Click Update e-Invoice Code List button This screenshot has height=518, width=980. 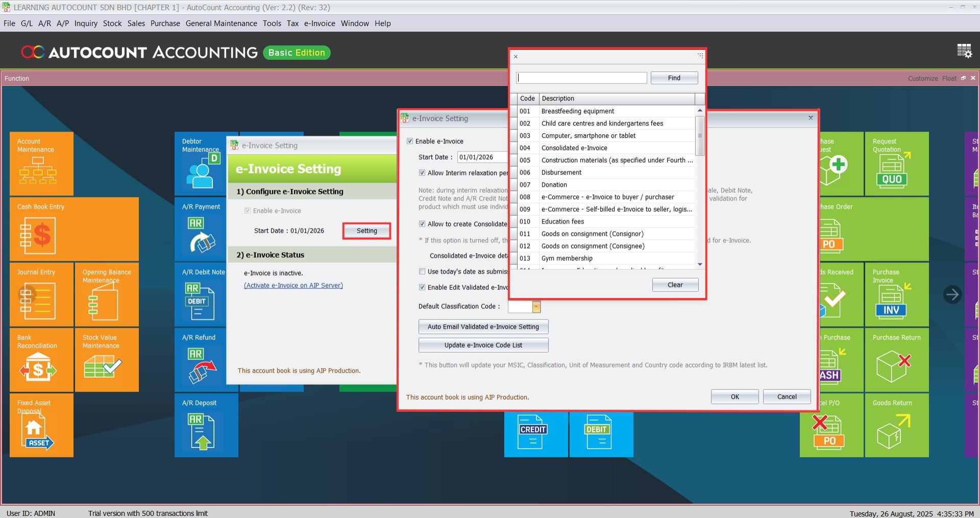[483, 345]
